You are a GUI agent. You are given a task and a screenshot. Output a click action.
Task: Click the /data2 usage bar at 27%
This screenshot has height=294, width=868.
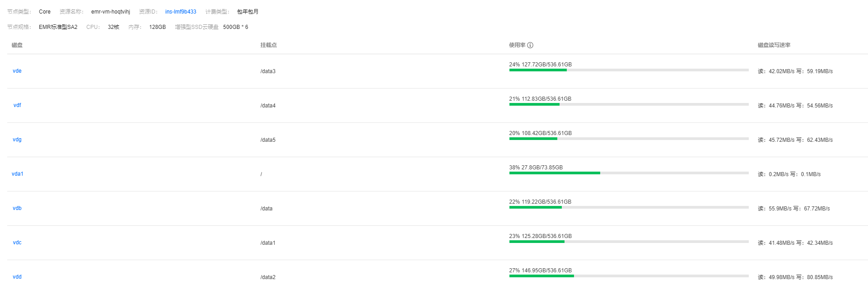click(x=629, y=276)
